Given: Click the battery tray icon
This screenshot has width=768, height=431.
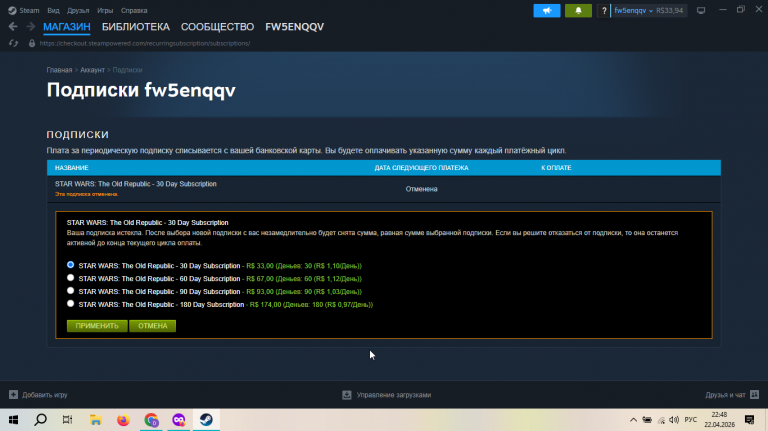Looking at the screenshot, I should (x=647, y=420).
